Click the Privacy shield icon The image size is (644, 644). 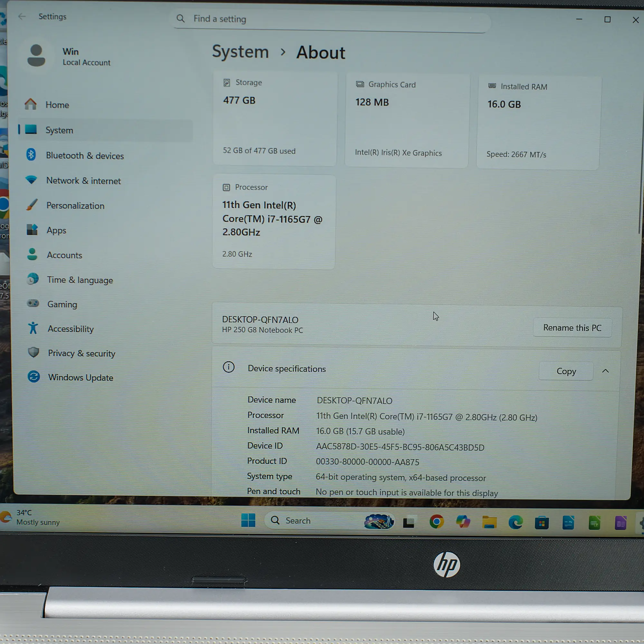click(x=33, y=352)
